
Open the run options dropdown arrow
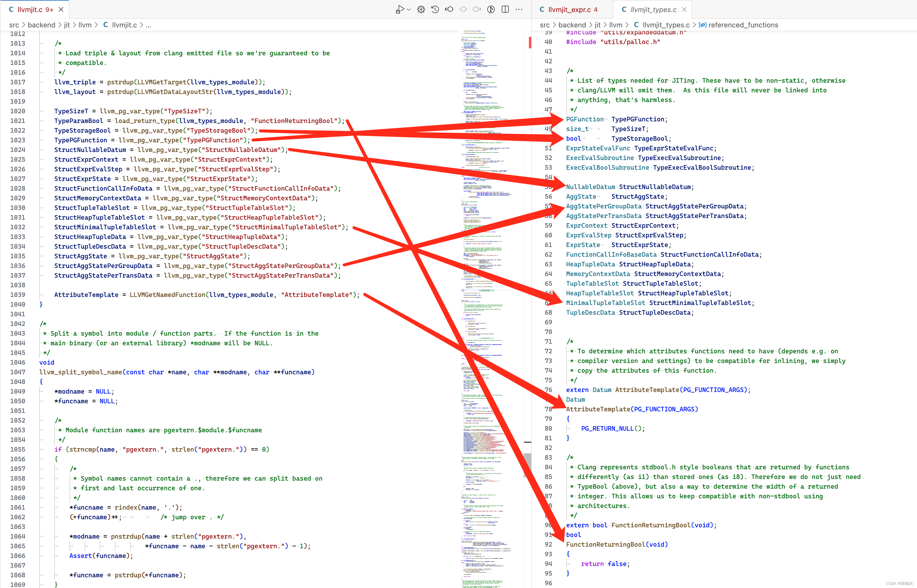[x=409, y=10]
